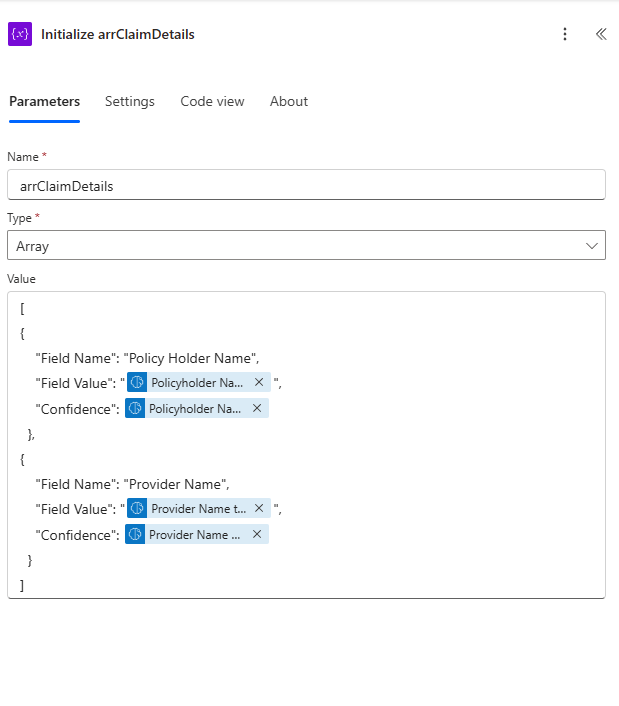Open the Settings tab
The width and height of the screenshot is (619, 706).
pyautogui.click(x=130, y=101)
